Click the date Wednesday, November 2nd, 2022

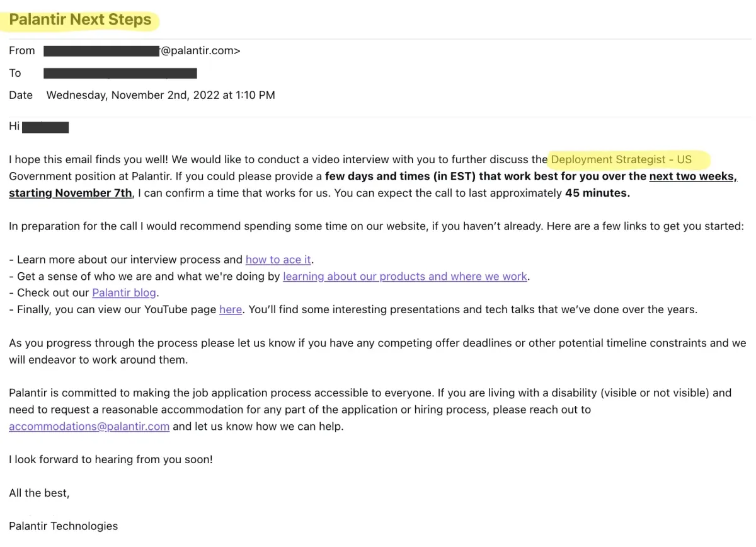(161, 95)
